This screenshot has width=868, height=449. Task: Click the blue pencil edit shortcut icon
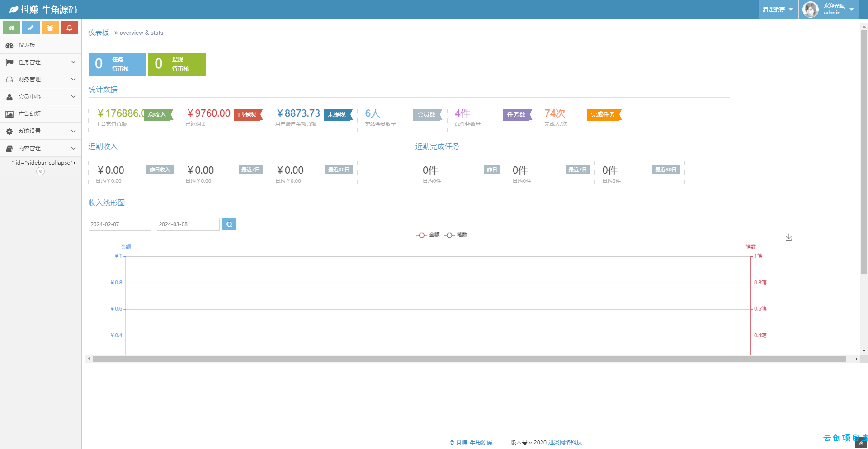point(31,28)
